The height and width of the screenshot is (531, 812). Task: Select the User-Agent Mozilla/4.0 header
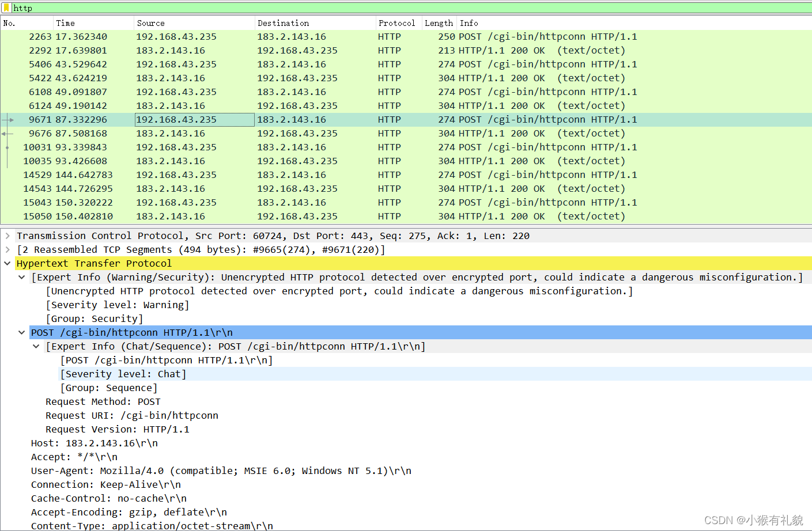pyautogui.click(x=221, y=471)
